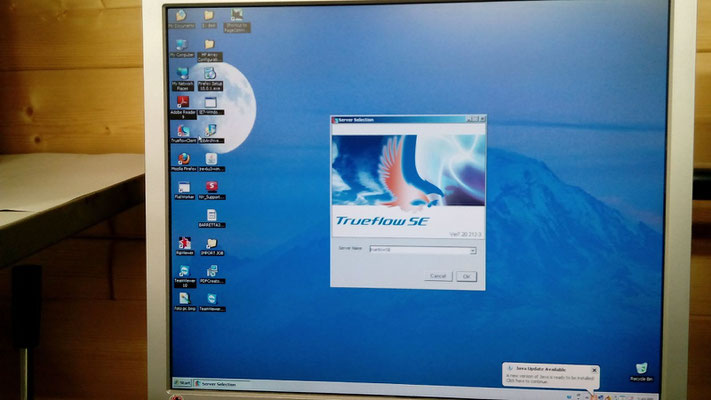Viewport: 711px width, 400px height.
Task: Open the My Computer desktop icon
Action: tap(182, 48)
